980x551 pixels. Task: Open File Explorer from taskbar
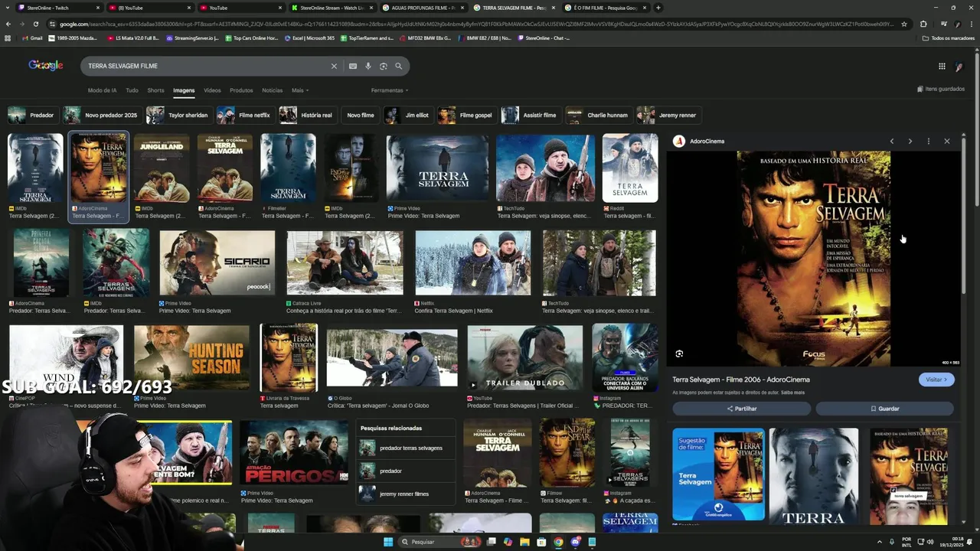[x=524, y=542]
